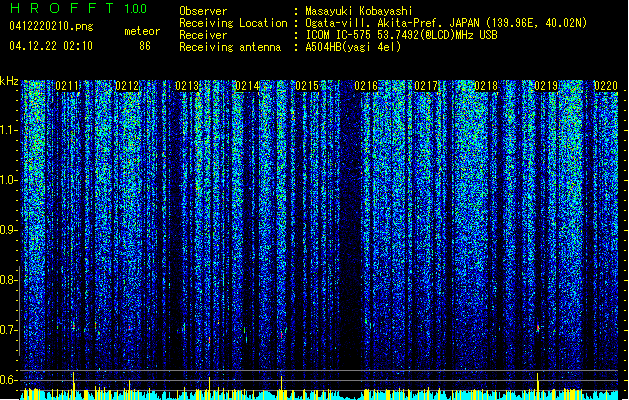Image resolution: width=629 pixels, height=400 pixels.
Task: Click the red meteor echo after 0219
Action: tap(538, 328)
